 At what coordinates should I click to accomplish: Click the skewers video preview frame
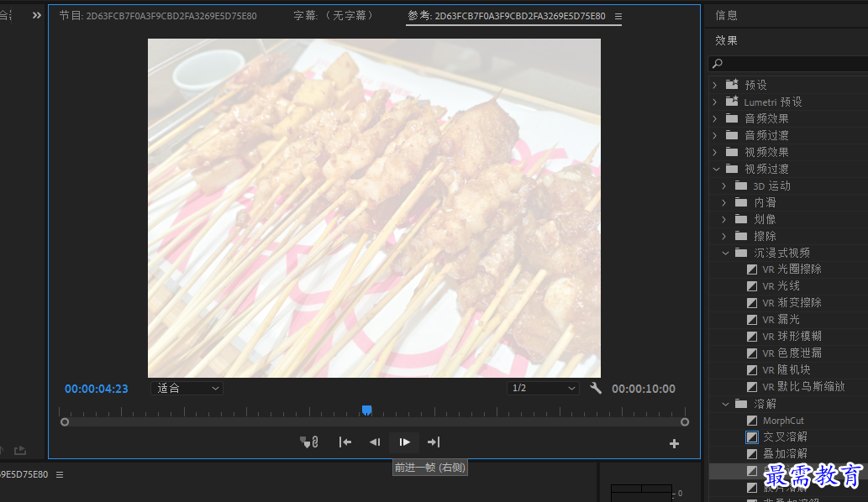[x=374, y=208]
